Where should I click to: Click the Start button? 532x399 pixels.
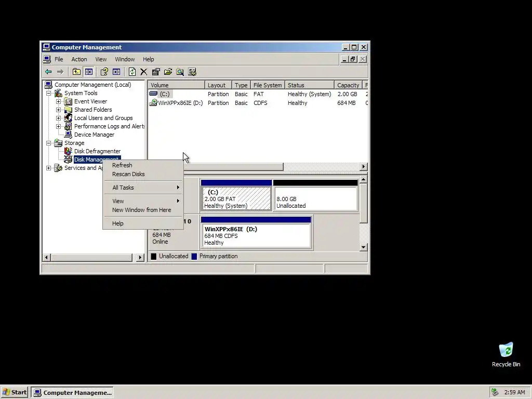pos(15,393)
